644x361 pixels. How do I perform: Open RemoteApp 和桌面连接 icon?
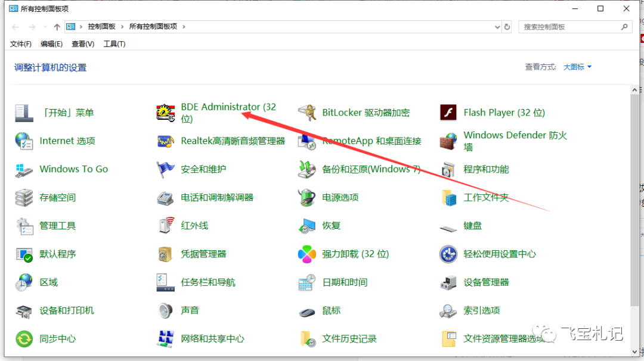tap(307, 141)
